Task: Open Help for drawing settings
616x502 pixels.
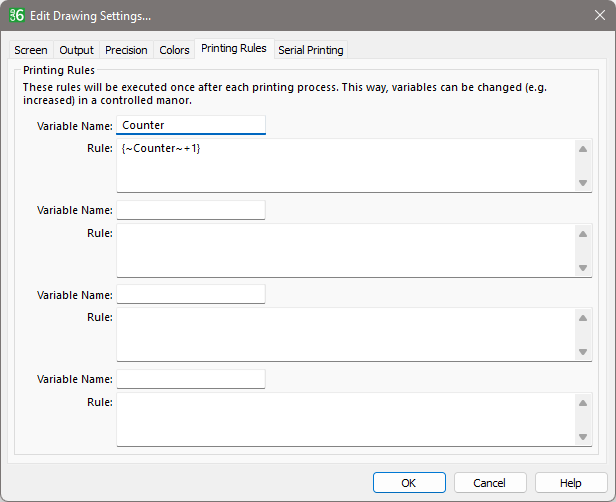Action: tap(571, 482)
